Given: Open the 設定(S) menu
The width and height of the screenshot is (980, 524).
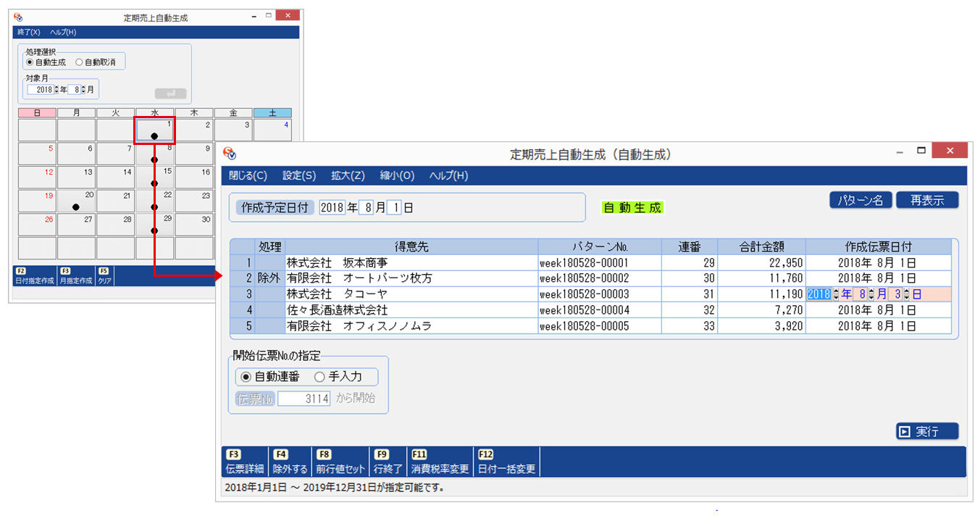Looking at the screenshot, I should point(298,175).
